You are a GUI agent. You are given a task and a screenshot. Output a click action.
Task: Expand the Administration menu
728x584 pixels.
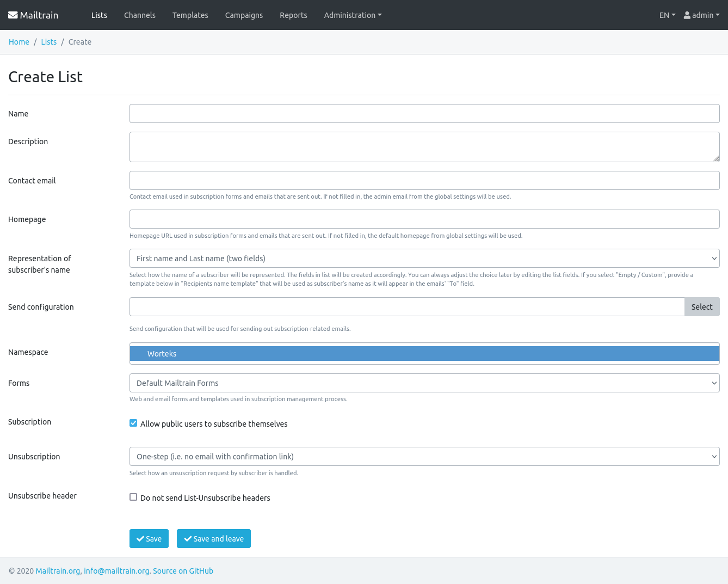pos(353,15)
